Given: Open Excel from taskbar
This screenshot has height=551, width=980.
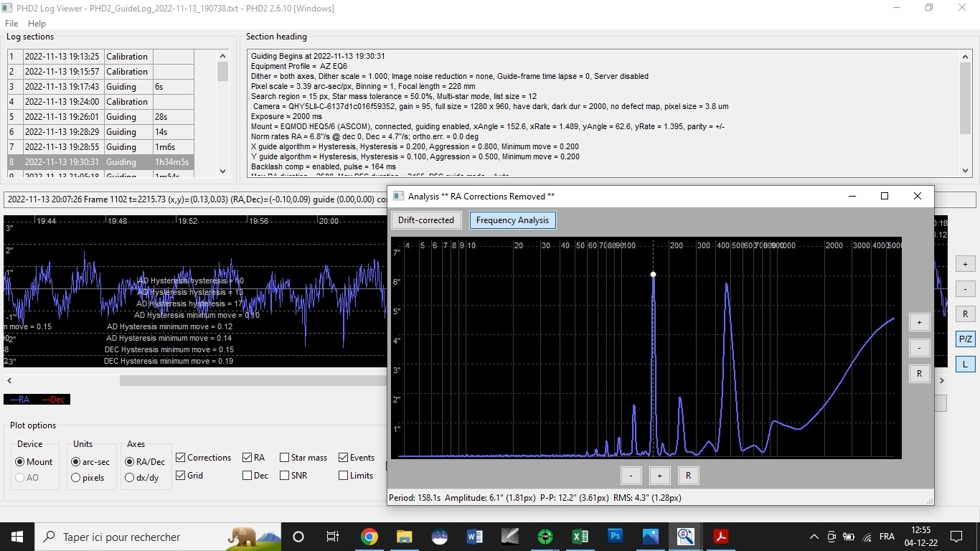Looking at the screenshot, I should coord(580,537).
